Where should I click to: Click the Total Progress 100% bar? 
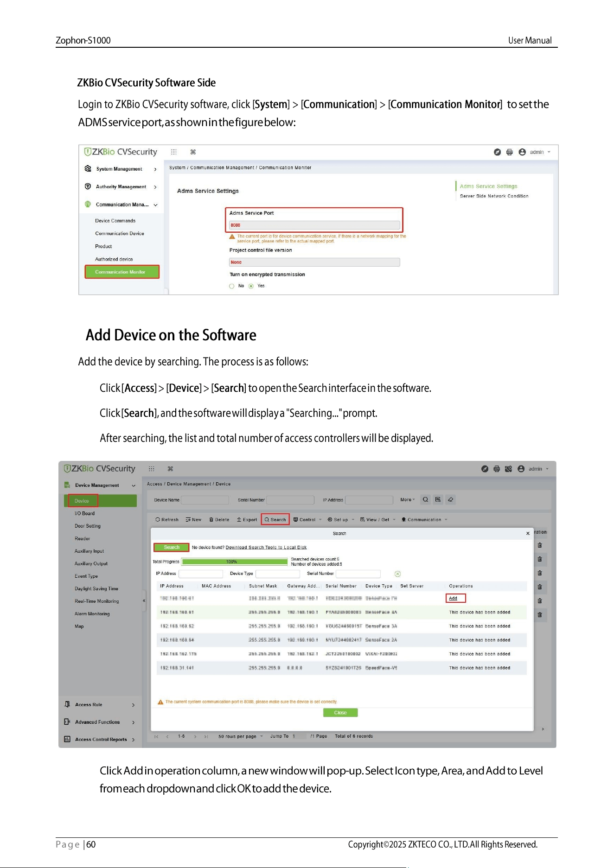pos(235,562)
